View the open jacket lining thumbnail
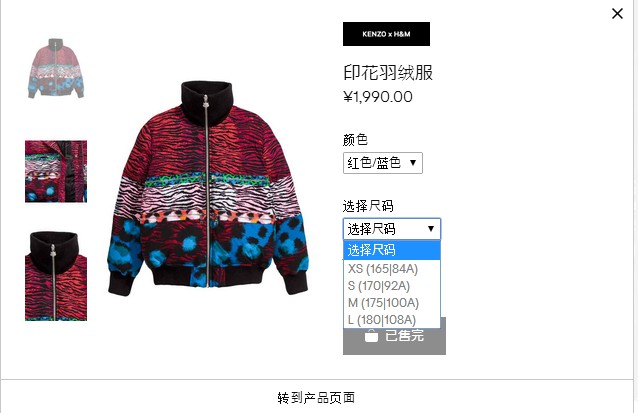Image resolution: width=638 pixels, height=413 pixels. point(56,171)
